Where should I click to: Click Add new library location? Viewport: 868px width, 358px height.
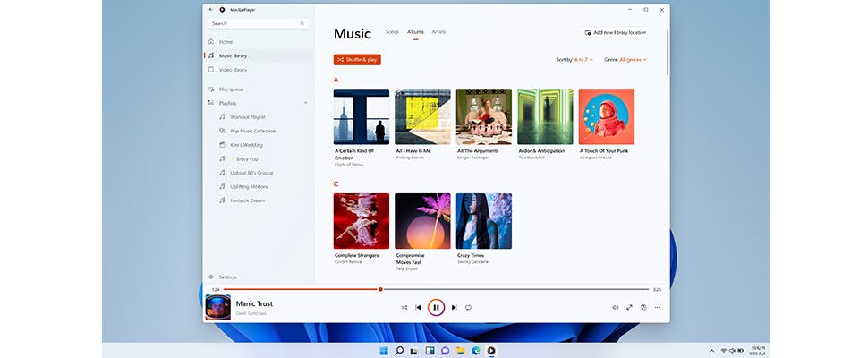[x=616, y=32]
